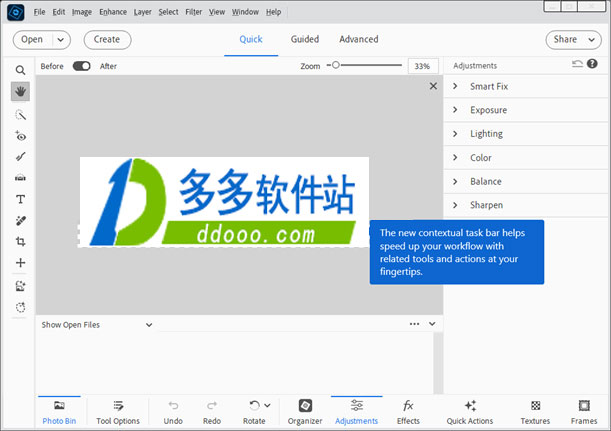Activate the Crop tool
Image resolution: width=611 pixels, height=431 pixels.
(x=20, y=242)
